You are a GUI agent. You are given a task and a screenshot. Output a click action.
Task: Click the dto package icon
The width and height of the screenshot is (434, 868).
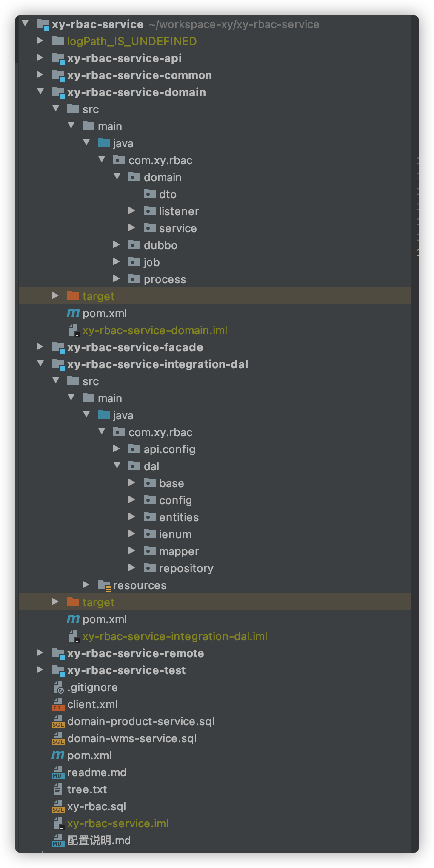coord(150,194)
